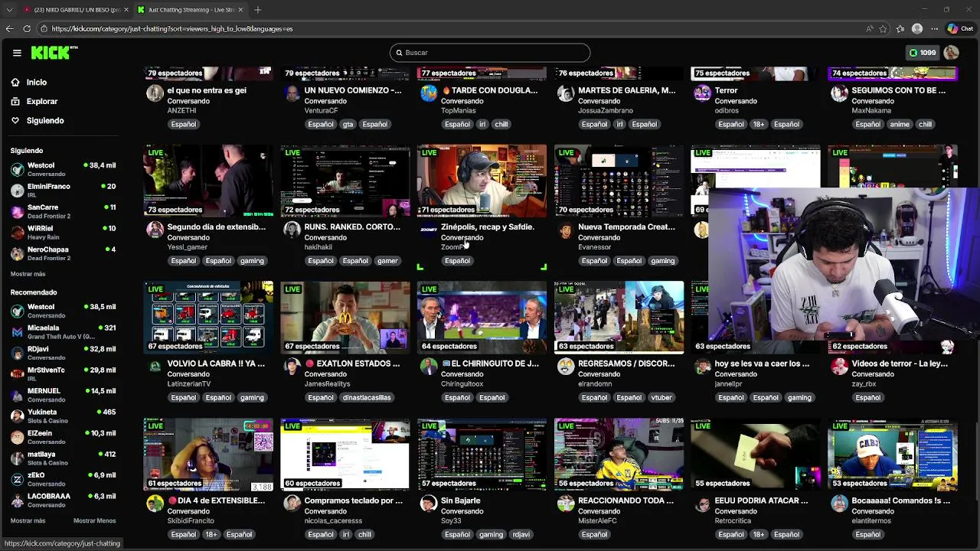This screenshot has height=551, width=980.
Task: Click the gta tag under VenturaCF
Action: click(348, 124)
